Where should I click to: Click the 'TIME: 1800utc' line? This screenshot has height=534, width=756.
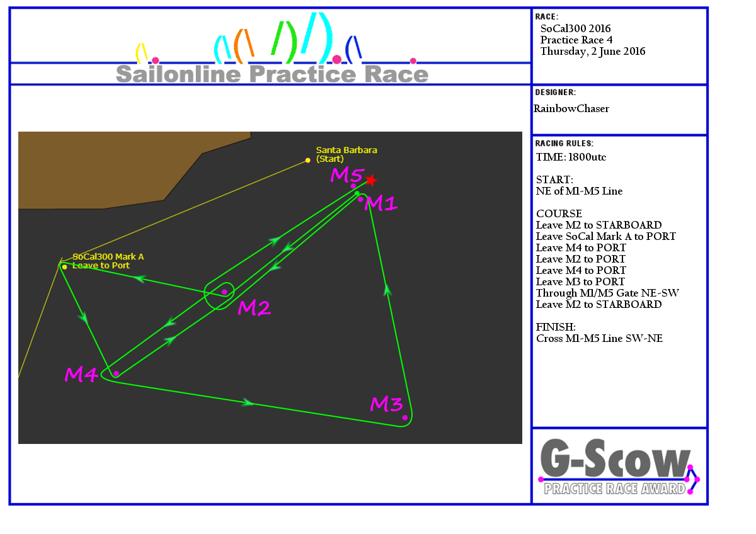pos(571,157)
